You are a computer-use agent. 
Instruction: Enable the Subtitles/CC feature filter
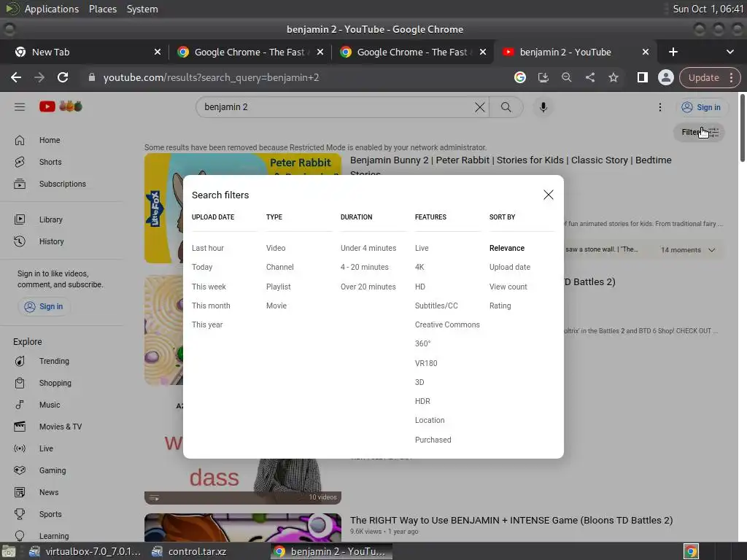point(436,306)
